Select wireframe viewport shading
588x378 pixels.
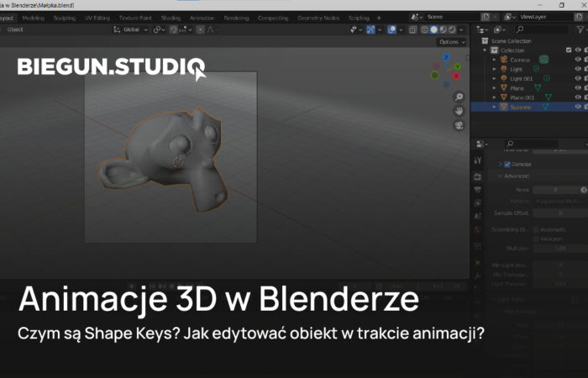click(424, 29)
